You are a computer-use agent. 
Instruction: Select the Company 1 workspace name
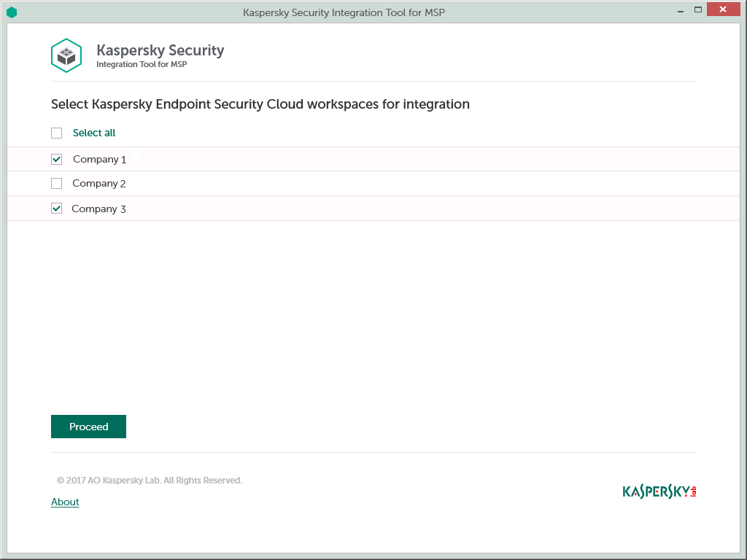[x=99, y=159]
